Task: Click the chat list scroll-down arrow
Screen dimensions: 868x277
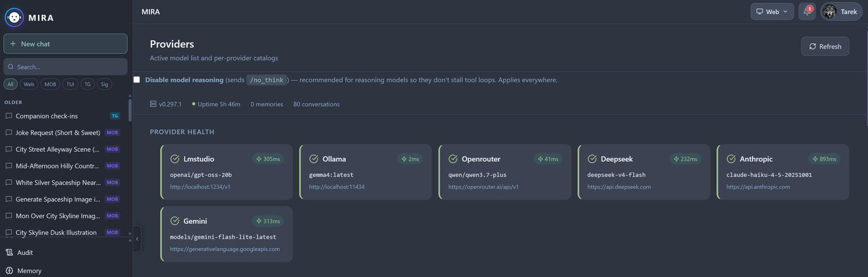Action: click(130, 234)
